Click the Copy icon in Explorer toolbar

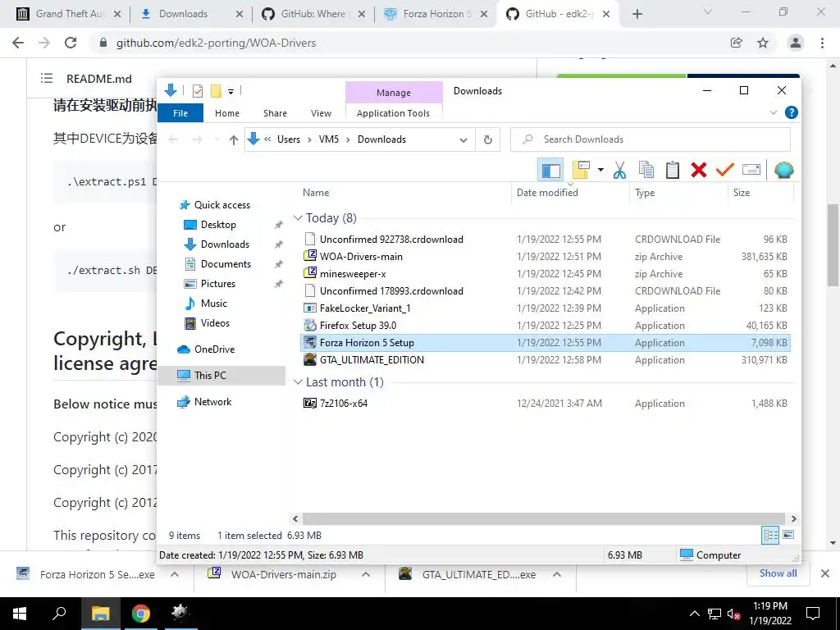point(646,171)
